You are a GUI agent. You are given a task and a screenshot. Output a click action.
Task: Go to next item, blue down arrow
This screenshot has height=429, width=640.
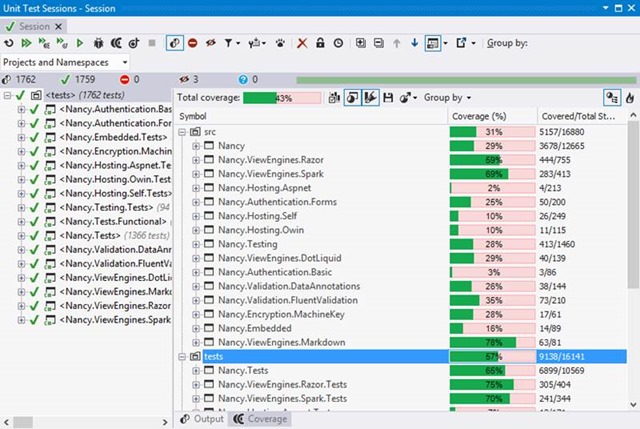[x=414, y=43]
